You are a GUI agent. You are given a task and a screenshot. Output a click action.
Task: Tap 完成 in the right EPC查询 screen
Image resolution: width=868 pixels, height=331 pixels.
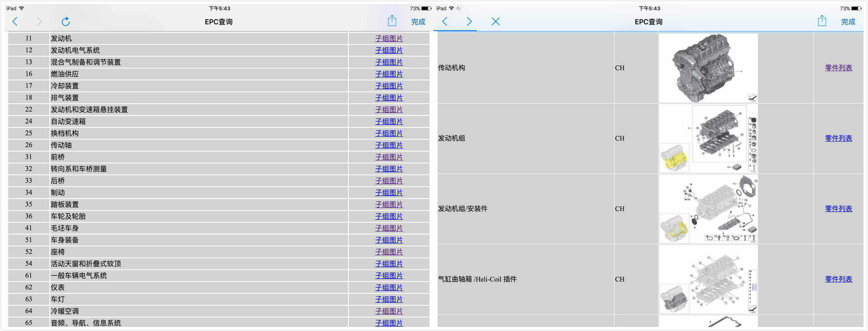click(x=848, y=22)
